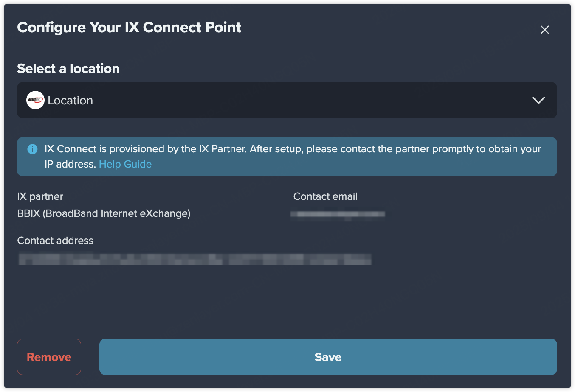Save the IX Connect Point configuration
Viewport: 575px width, 392px height.
pyautogui.click(x=328, y=357)
